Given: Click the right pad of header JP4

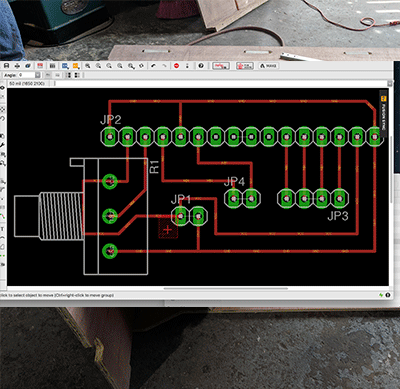Looking at the screenshot, I should click(x=251, y=198).
